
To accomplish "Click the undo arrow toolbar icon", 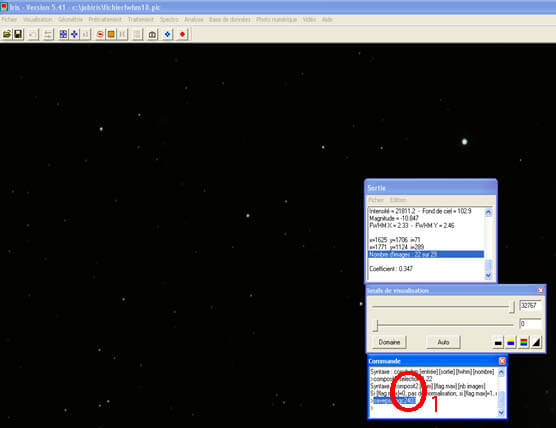I will (33, 34).
